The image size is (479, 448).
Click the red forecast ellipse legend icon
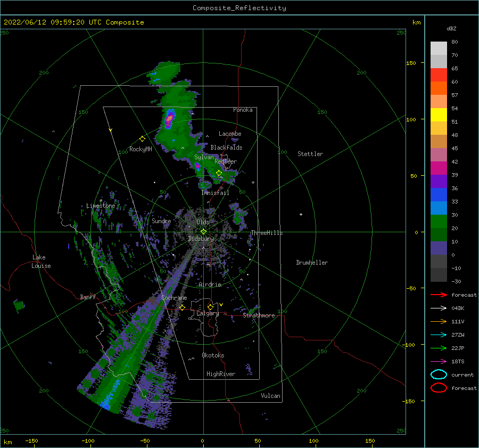(439, 388)
